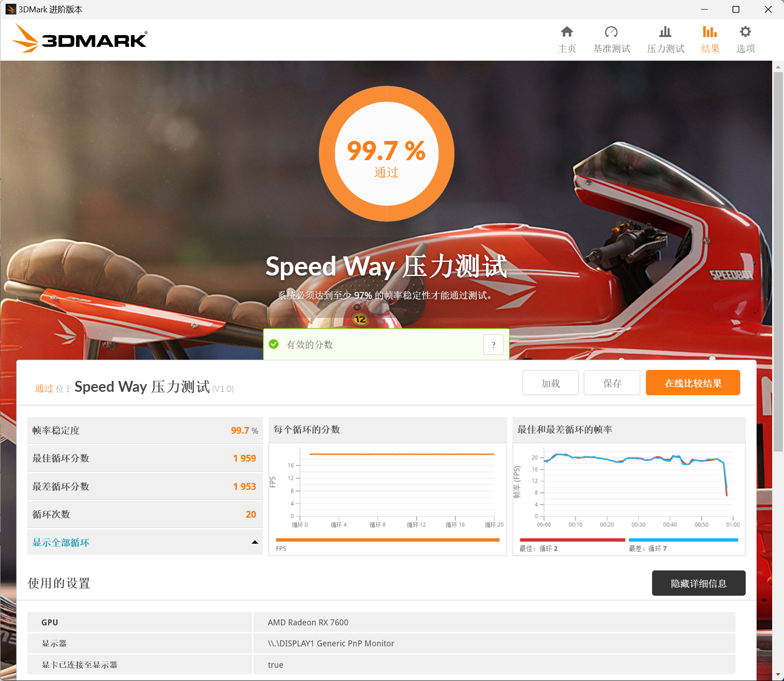Click the scrollbar down arrow
The height and width of the screenshot is (681, 784).
[778, 675]
